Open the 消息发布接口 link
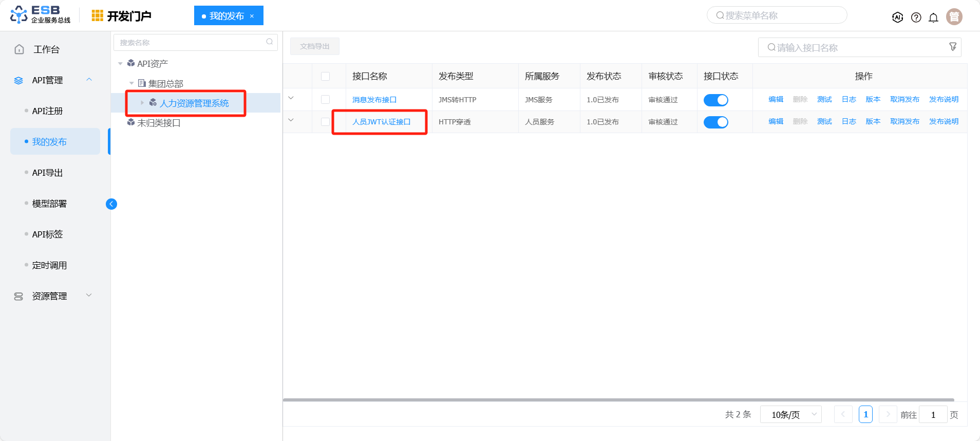 (374, 100)
